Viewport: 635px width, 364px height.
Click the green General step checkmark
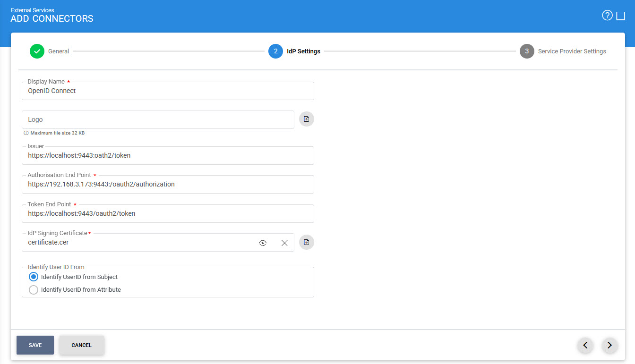(x=37, y=51)
